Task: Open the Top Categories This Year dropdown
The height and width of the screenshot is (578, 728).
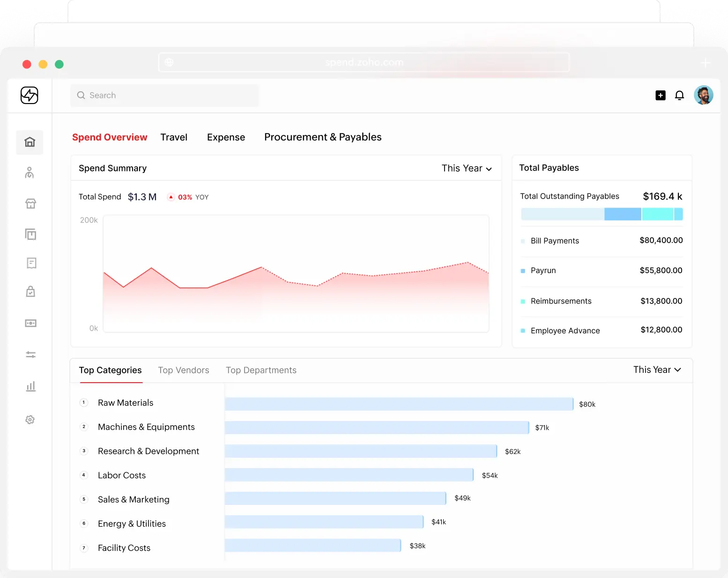Action: point(657,370)
